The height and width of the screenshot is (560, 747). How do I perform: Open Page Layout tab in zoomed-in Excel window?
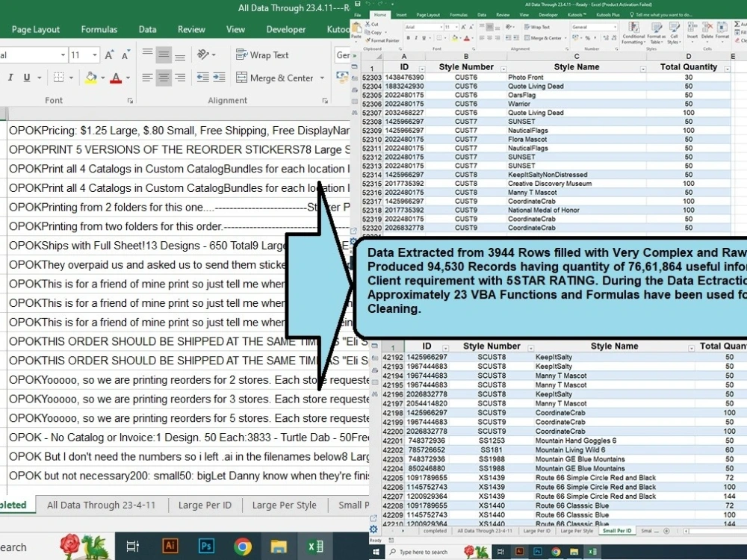pos(36,30)
